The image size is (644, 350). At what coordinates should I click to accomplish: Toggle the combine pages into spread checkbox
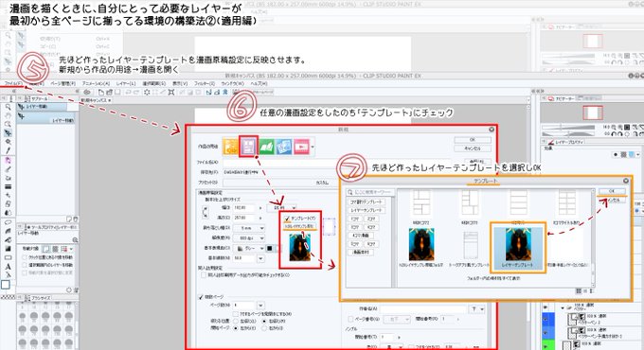pos(236,314)
